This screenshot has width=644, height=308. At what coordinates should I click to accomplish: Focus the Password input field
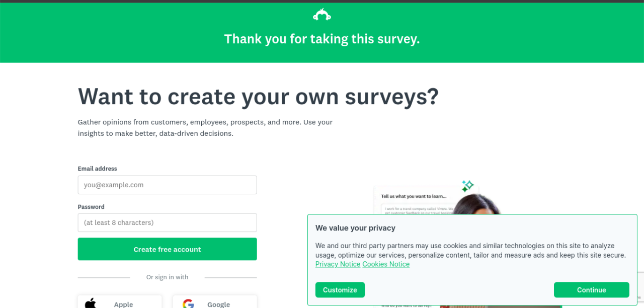[167, 222]
